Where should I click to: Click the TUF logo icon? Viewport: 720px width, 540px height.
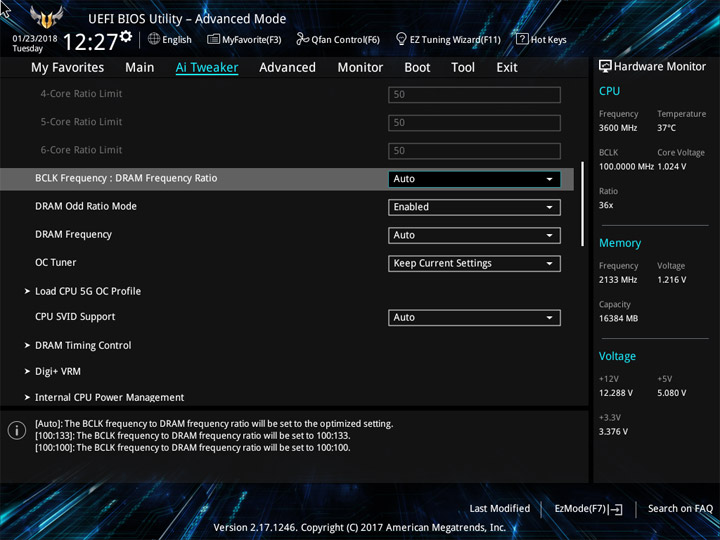click(46, 17)
